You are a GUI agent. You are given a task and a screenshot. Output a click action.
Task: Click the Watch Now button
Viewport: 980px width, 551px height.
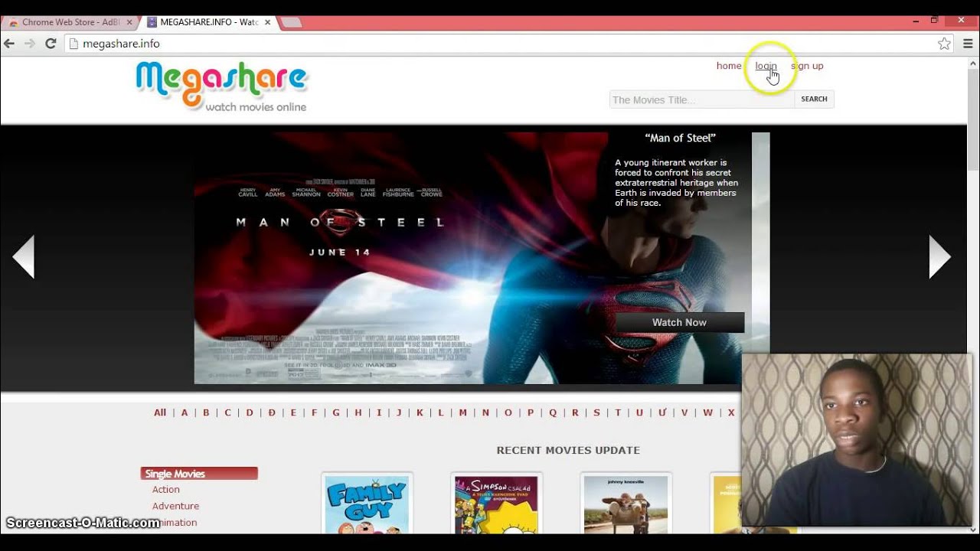[679, 322]
